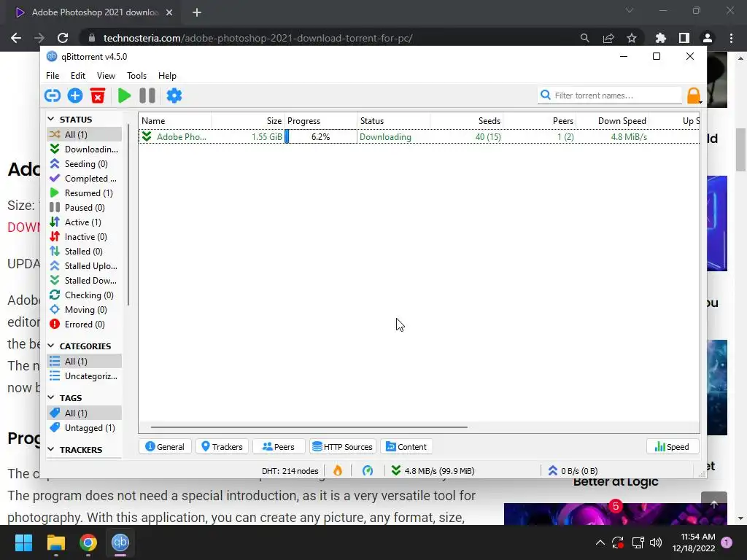Select the Stalled Uploading filter
747x560 pixels.
coord(84,266)
